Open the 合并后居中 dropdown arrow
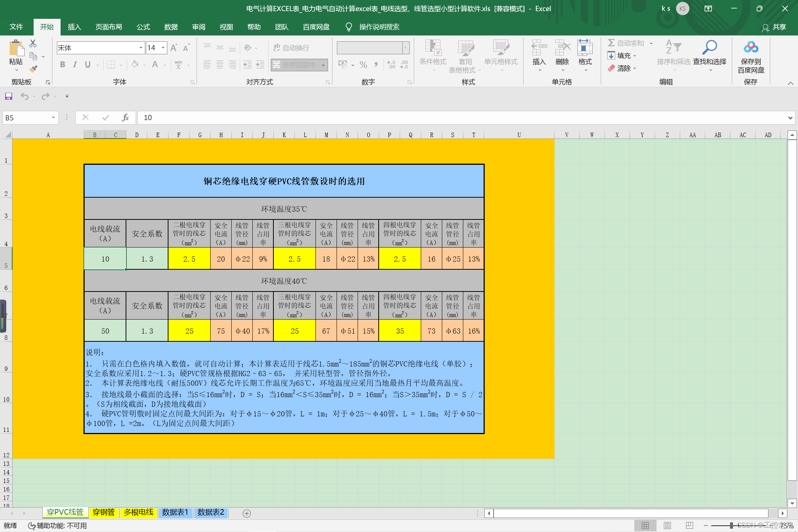This screenshot has width=798, height=532. click(x=323, y=65)
